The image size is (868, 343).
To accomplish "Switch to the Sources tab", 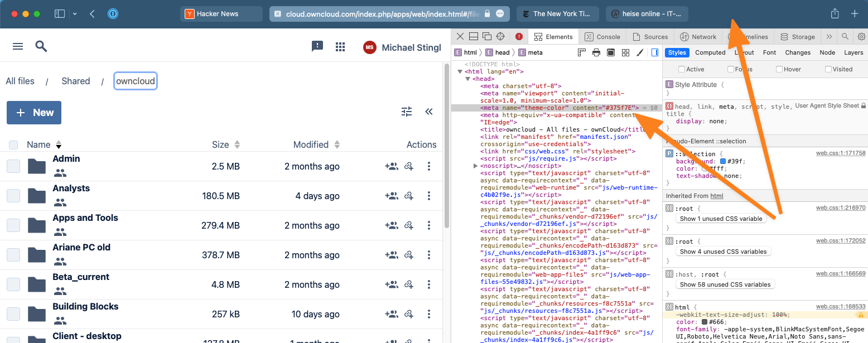I will point(650,37).
